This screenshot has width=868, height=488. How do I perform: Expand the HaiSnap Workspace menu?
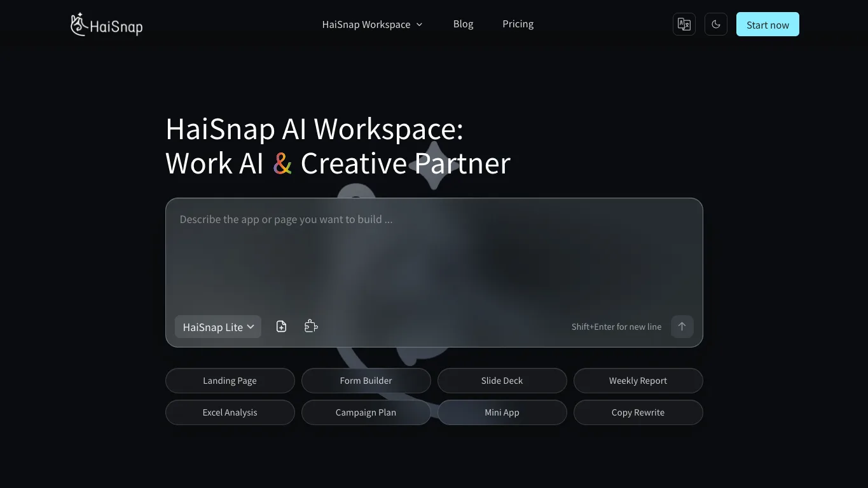tap(372, 24)
